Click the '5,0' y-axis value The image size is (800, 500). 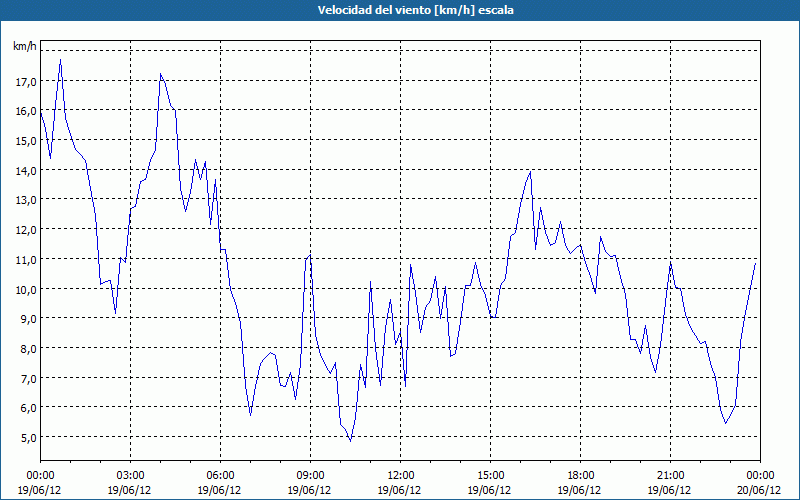28,438
